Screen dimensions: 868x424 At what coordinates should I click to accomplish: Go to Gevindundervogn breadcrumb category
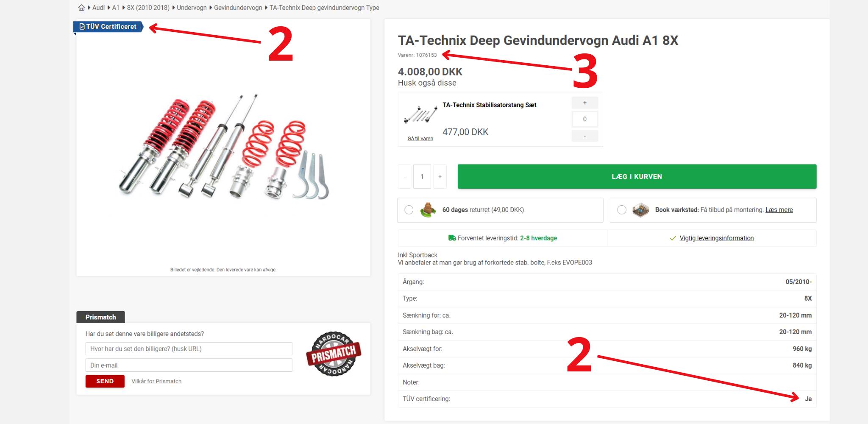tap(238, 8)
